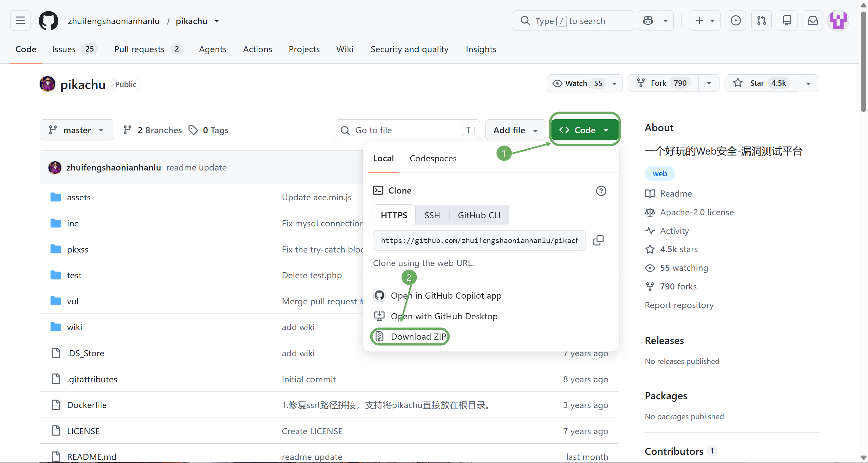Viewport: 868px width, 463px height.
Task: Click the vul folder icon
Action: [56, 301]
